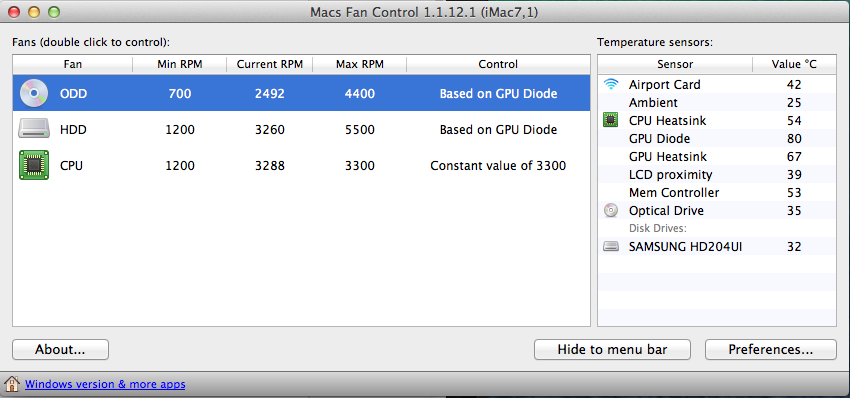Open the About... dialog
This screenshot has width=850, height=398.
[60, 350]
